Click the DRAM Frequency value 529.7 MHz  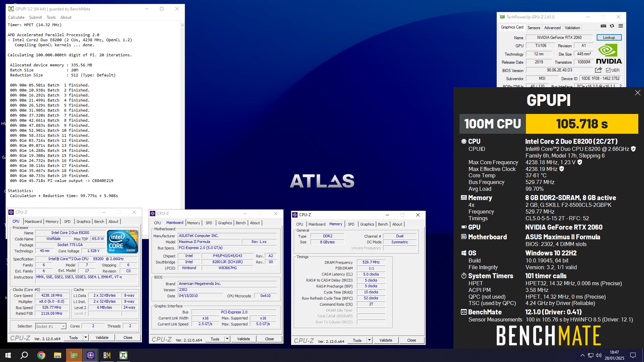[371, 262]
